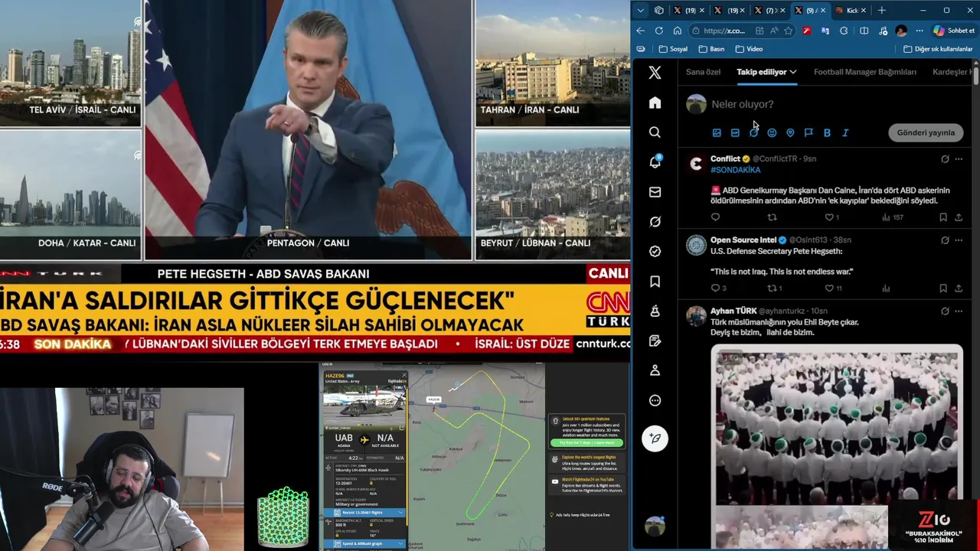Viewport: 980px width, 551px height.
Task: Open the Basın bookmarks folder
Action: tap(711, 49)
